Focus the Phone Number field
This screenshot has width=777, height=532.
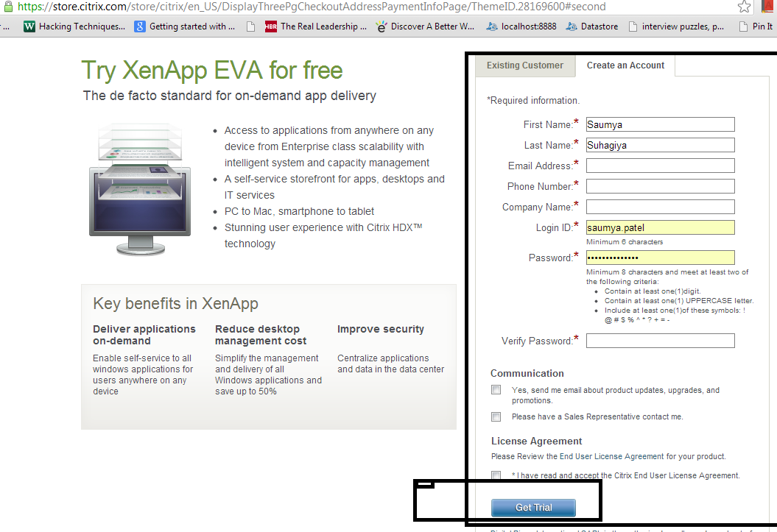pos(660,186)
